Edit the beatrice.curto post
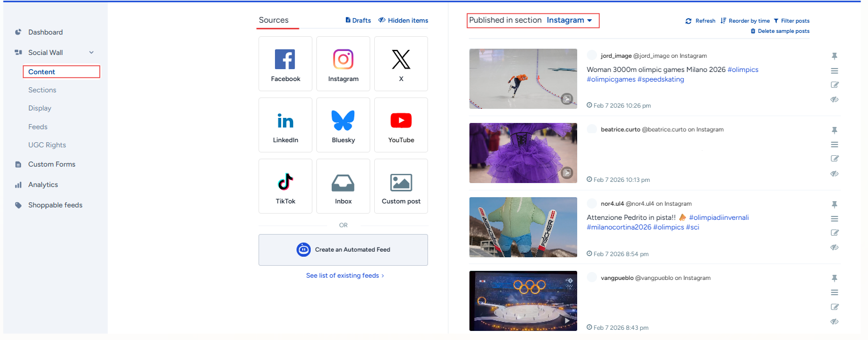 pyautogui.click(x=835, y=159)
